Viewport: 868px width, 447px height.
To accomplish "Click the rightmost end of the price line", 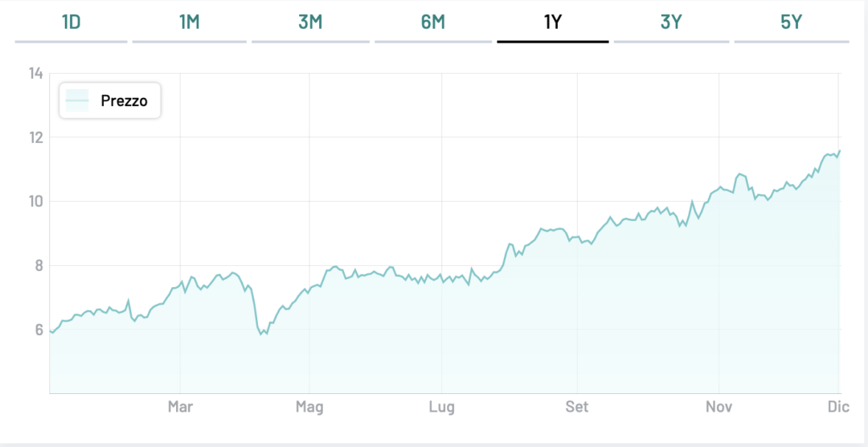I will coord(839,150).
